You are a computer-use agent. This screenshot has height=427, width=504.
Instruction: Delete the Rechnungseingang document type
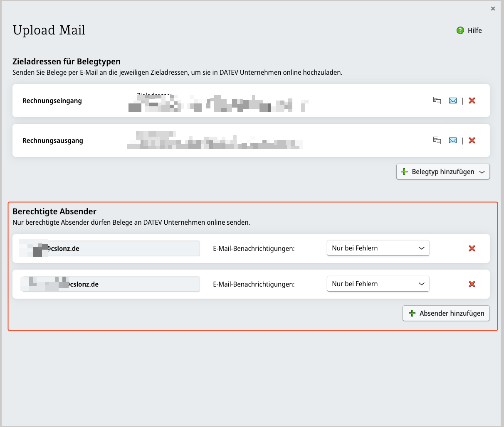click(472, 101)
